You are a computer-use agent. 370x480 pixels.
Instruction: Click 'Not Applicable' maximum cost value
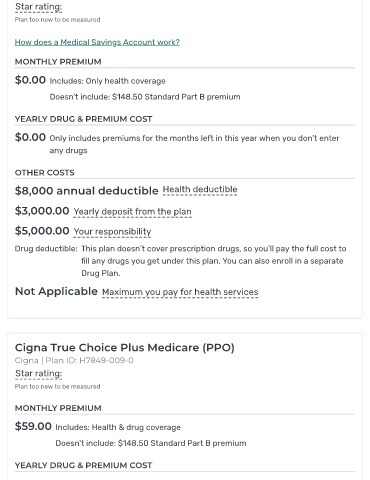(56, 291)
